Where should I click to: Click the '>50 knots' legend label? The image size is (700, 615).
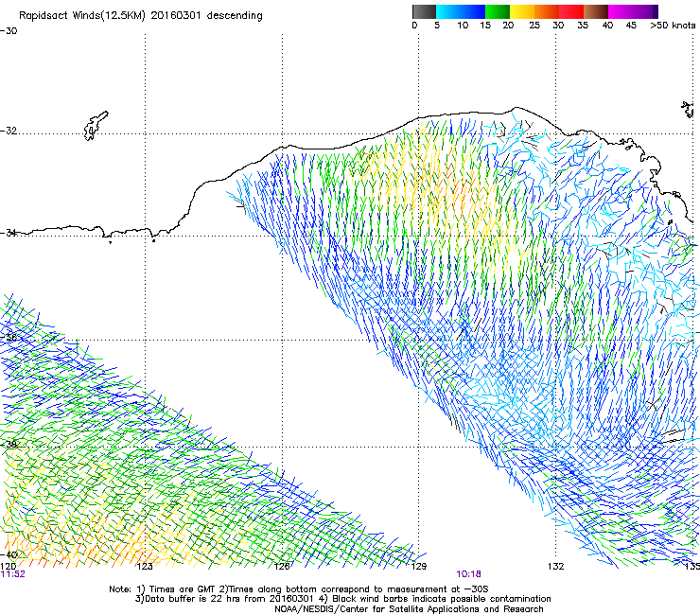[673, 26]
